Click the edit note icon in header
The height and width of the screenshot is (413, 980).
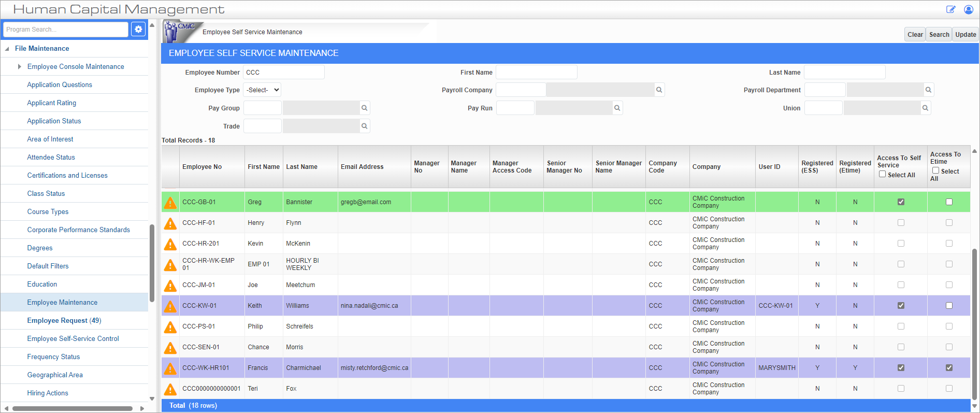[950, 9]
